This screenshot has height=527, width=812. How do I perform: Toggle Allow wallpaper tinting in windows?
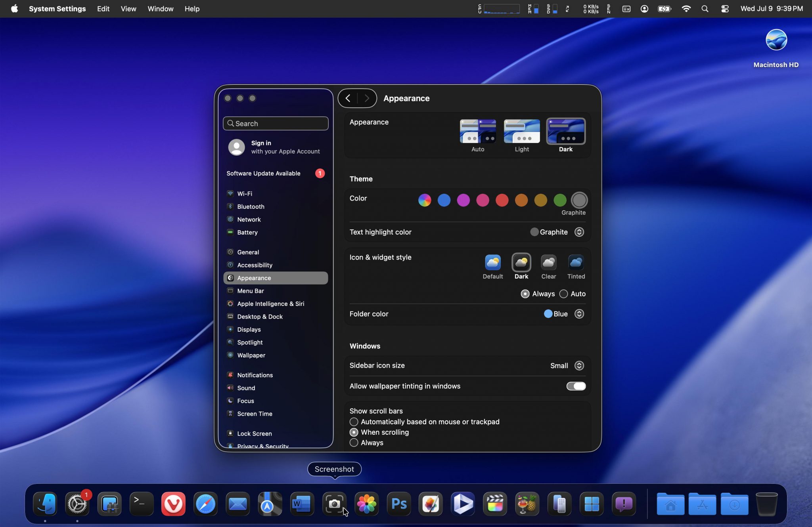(x=576, y=386)
